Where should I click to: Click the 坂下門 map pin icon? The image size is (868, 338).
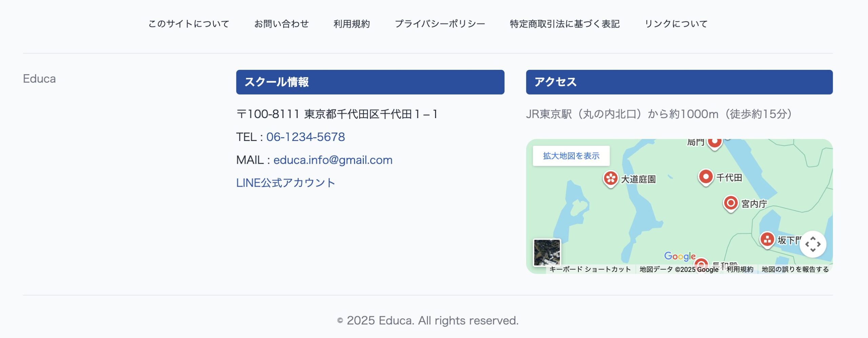(x=767, y=240)
